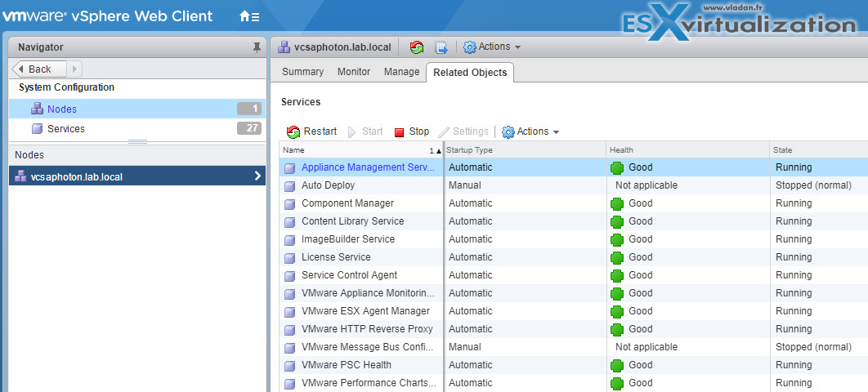This screenshot has height=392, width=868.
Task: Click the forward arrow next to Back
Action: click(74, 69)
